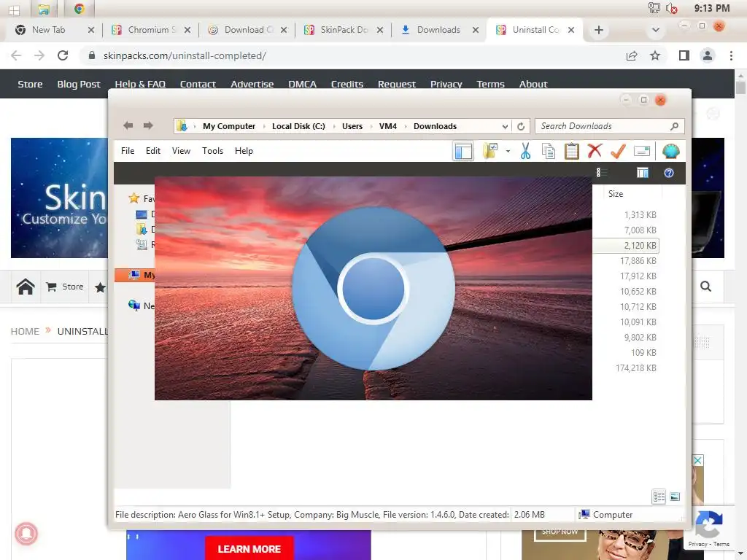Go forward in the Explorer window
Screen dimensions: 747x560
tap(148, 125)
